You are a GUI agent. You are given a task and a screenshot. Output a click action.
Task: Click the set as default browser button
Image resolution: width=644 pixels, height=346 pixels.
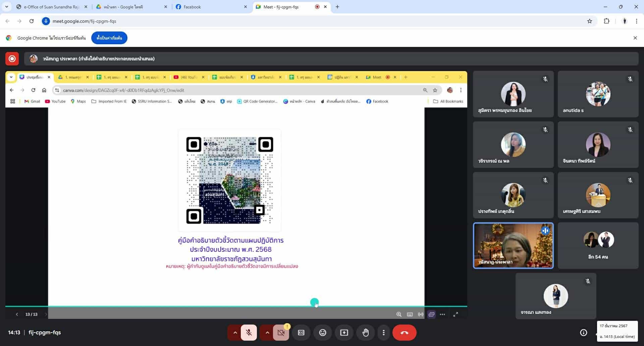(109, 38)
